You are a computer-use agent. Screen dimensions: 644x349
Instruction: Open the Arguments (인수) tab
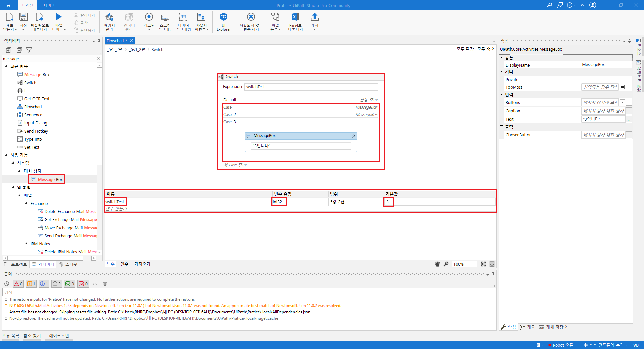(124, 264)
